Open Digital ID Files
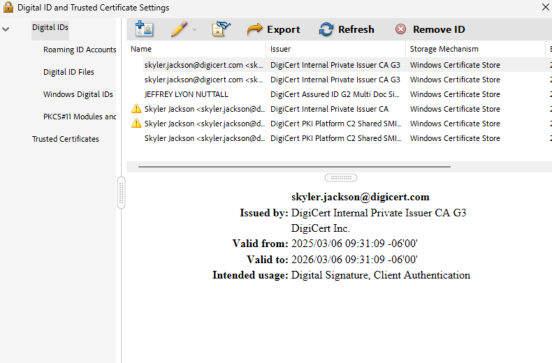 69,72
